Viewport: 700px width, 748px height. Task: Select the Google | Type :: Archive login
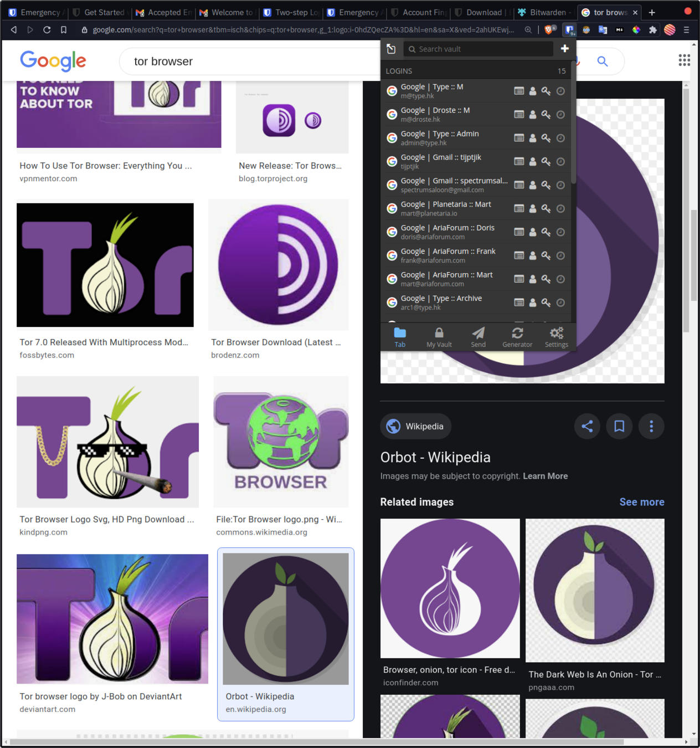tap(446, 303)
